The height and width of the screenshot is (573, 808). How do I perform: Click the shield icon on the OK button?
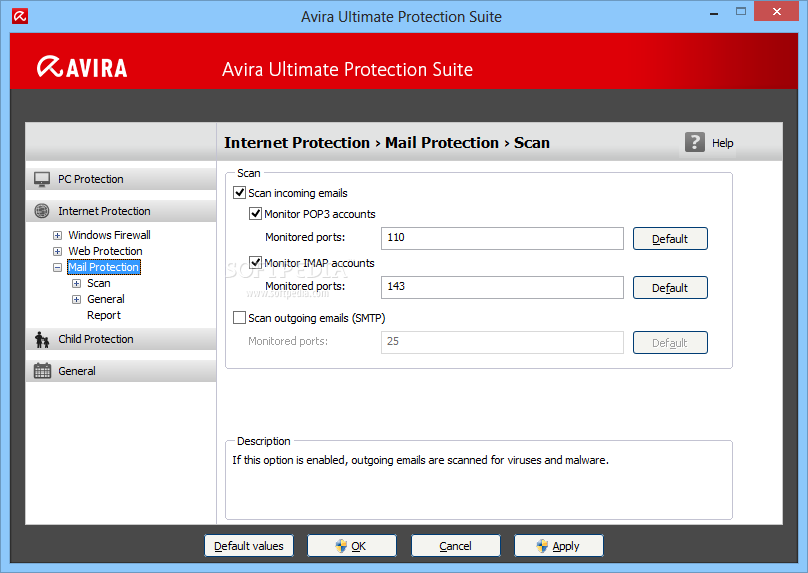point(341,546)
